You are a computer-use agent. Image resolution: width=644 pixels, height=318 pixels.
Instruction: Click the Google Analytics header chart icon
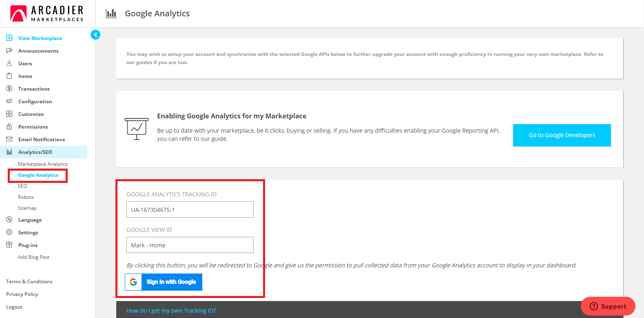tap(111, 13)
